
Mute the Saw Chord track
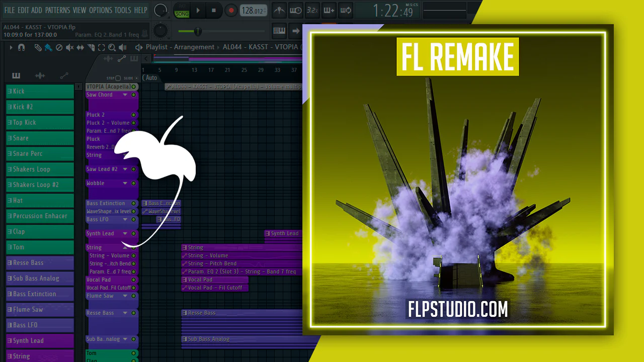(134, 95)
